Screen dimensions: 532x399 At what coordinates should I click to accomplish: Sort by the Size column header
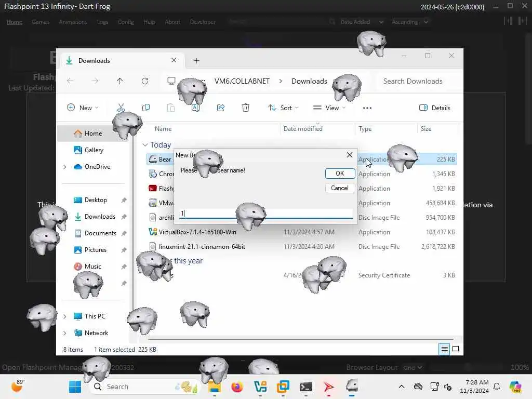coord(426,129)
